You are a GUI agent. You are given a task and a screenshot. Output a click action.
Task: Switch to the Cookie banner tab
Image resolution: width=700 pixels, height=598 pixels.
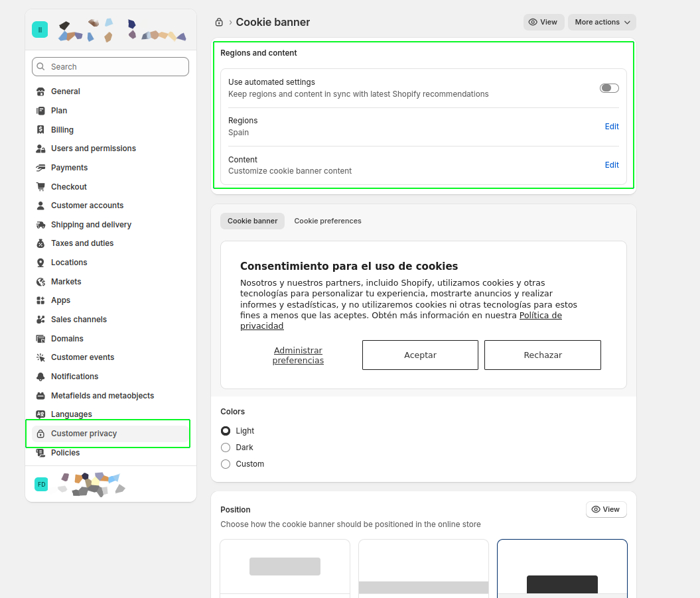(252, 221)
